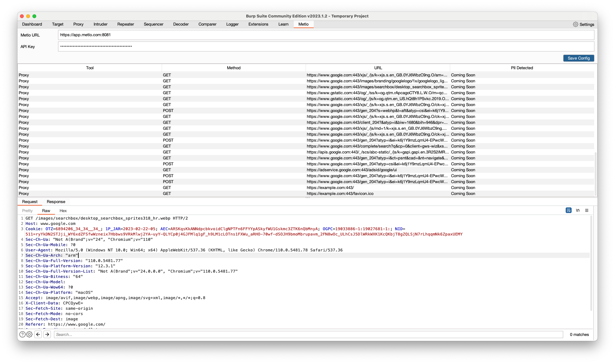Open the hamburger menu in the request panel
The height and width of the screenshot is (364, 615).
click(x=587, y=210)
